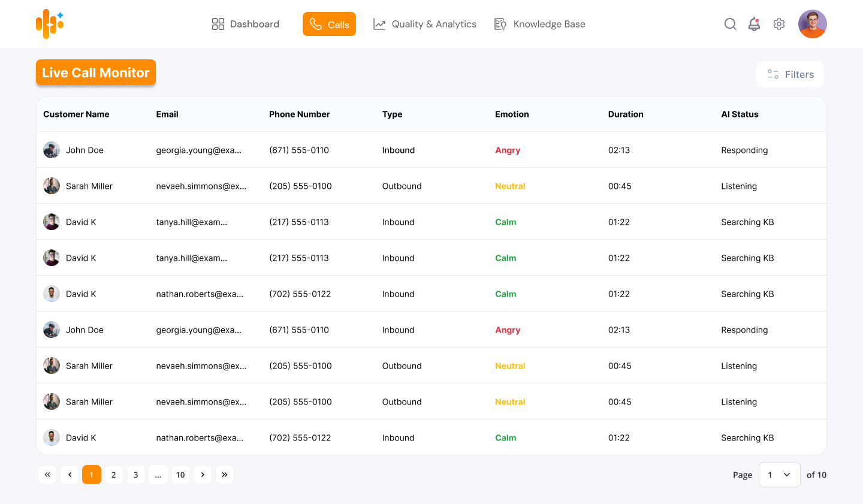The height and width of the screenshot is (504, 863).
Task: Open settings via the gear icon
Action: click(778, 24)
